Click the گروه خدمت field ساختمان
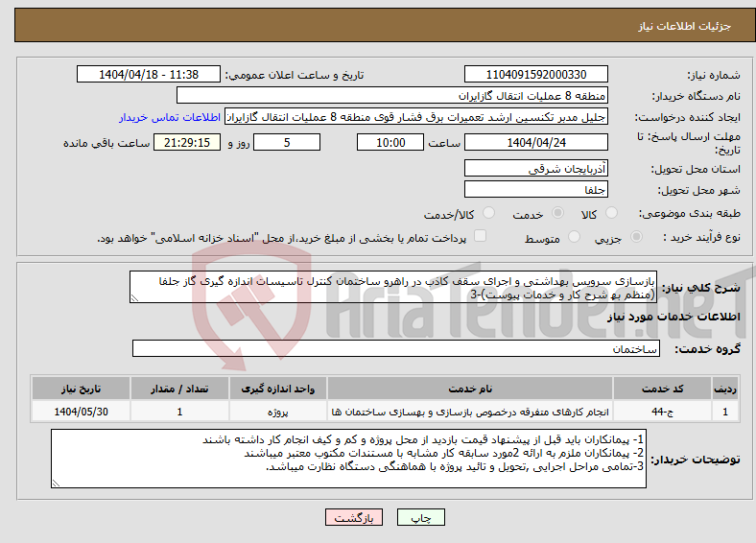Image resolution: width=756 pixels, height=543 pixels. click(x=396, y=348)
